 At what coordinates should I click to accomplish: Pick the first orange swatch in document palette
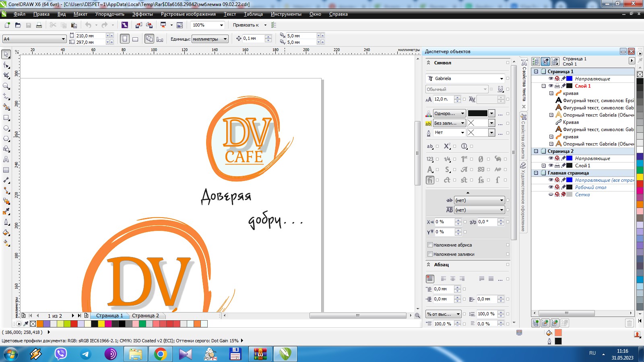point(40,324)
